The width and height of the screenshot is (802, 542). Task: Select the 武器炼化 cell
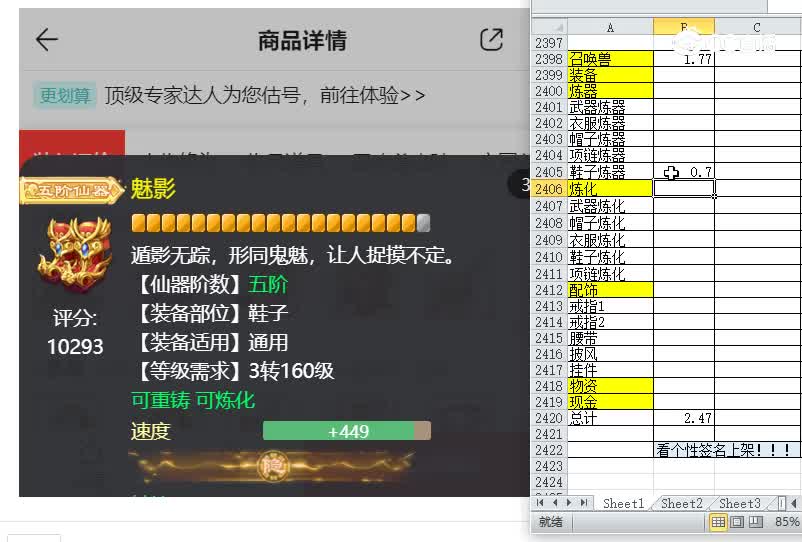pyautogui.click(x=610, y=206)
